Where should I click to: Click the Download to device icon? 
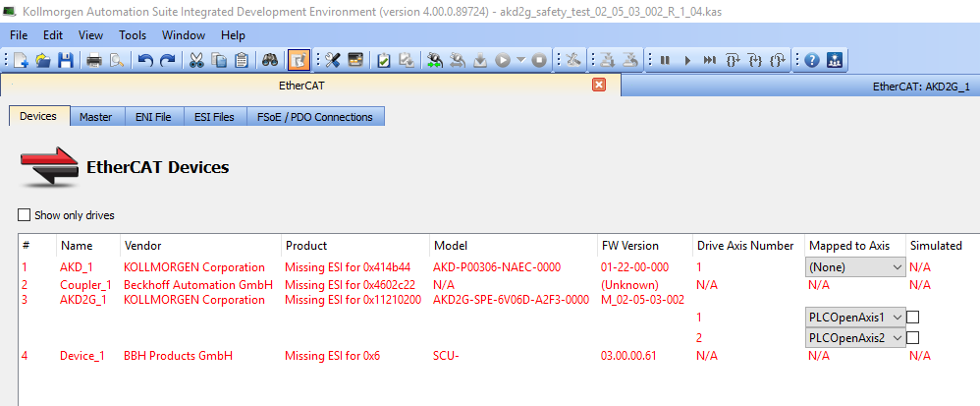click(480, 60)
